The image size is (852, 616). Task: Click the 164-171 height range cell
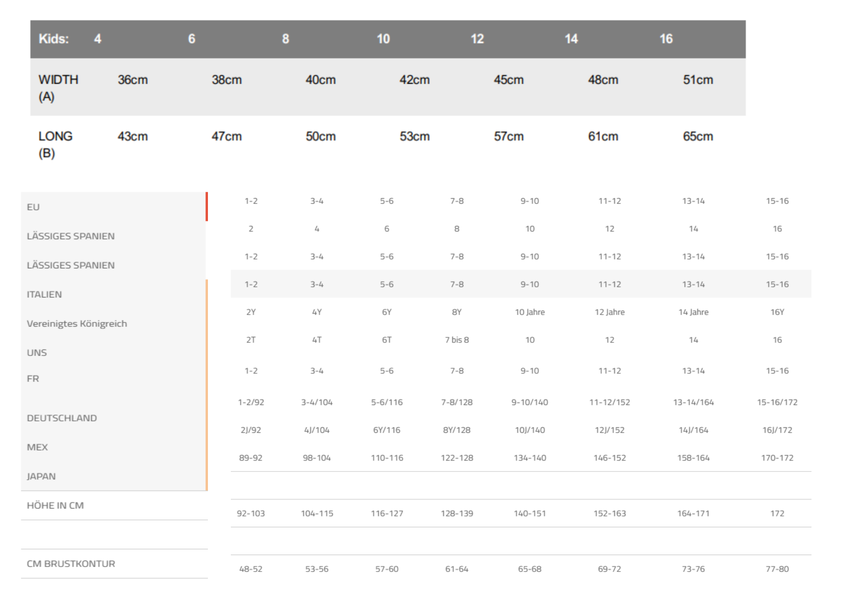click(x=693, y=513)
